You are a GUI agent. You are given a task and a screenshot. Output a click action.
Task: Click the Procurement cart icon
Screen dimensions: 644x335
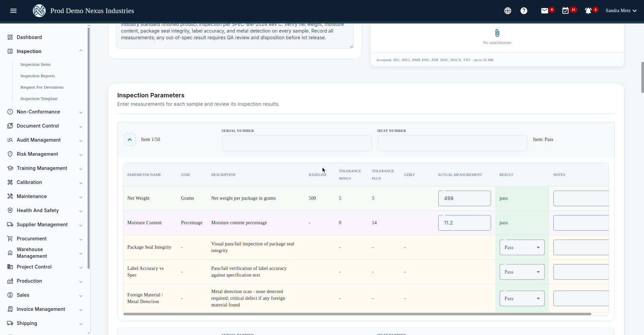[10, 239]
